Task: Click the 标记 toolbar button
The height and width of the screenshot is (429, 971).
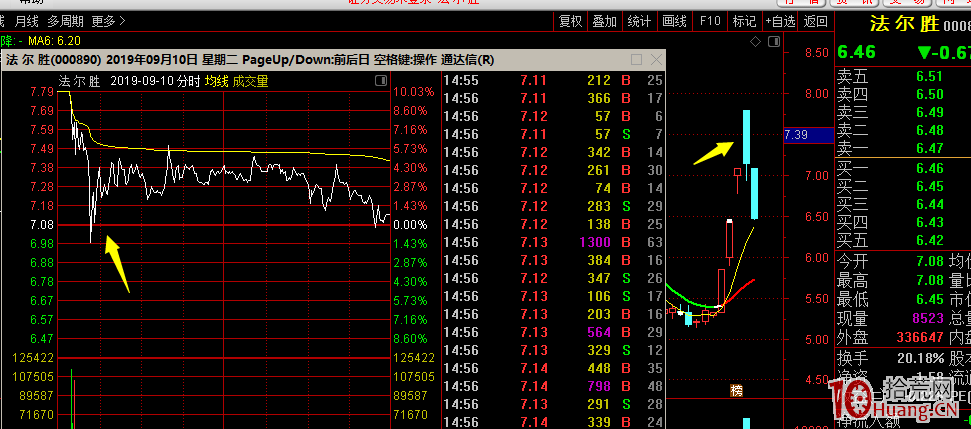Action: tap(744, 21)
